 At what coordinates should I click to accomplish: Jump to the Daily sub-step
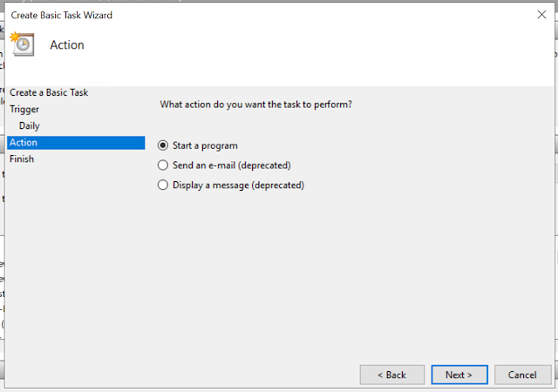[x=30, y=126]
